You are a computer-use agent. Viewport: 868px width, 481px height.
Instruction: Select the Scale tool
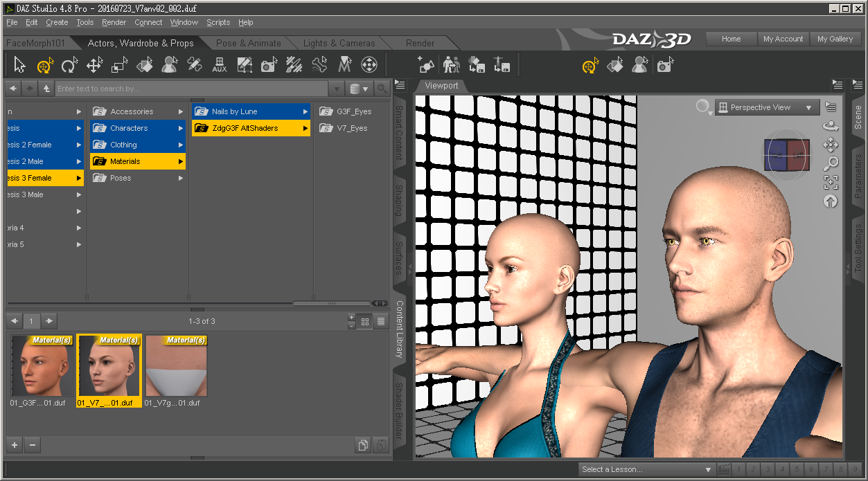pos(119,66)
